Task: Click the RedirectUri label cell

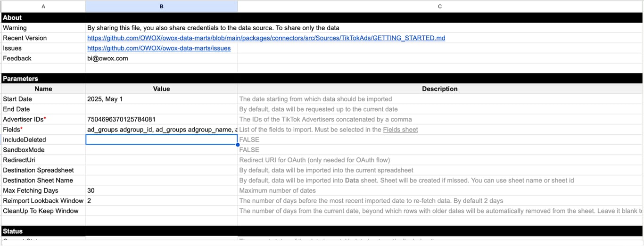Action: pyautogui.click(x=43, y=160)
